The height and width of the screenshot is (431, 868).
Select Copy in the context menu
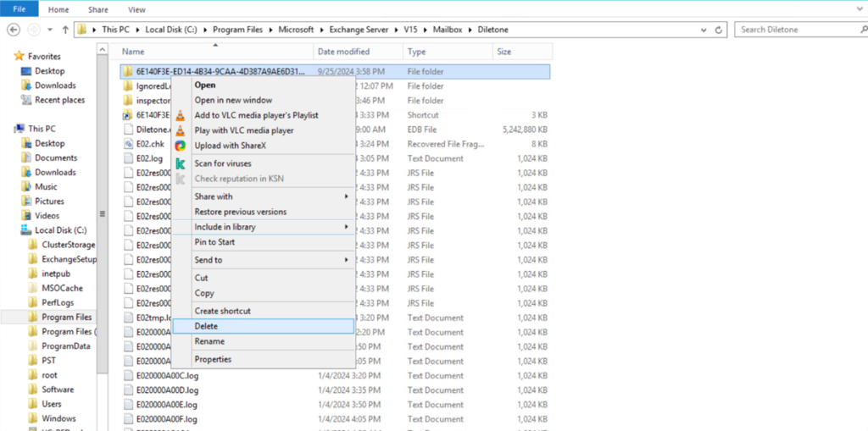tap(263, 293)
